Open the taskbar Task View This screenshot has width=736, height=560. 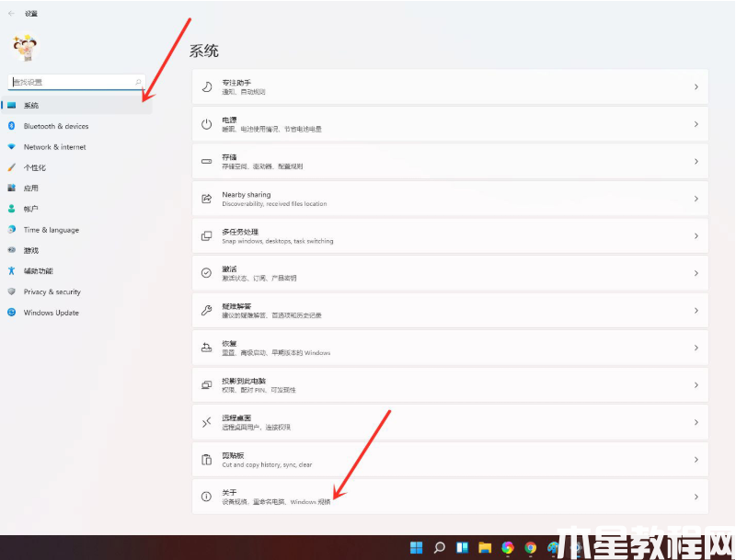point(462,547)
